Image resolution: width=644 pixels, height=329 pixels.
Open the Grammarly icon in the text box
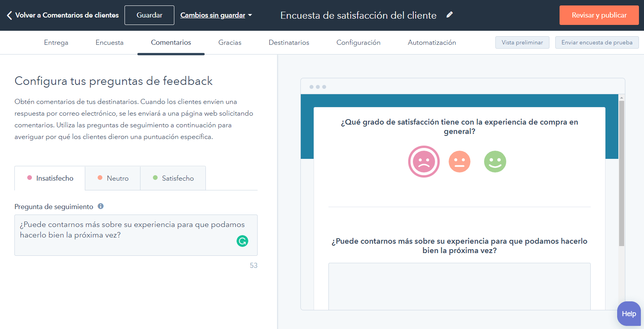(x=242, y=241)
